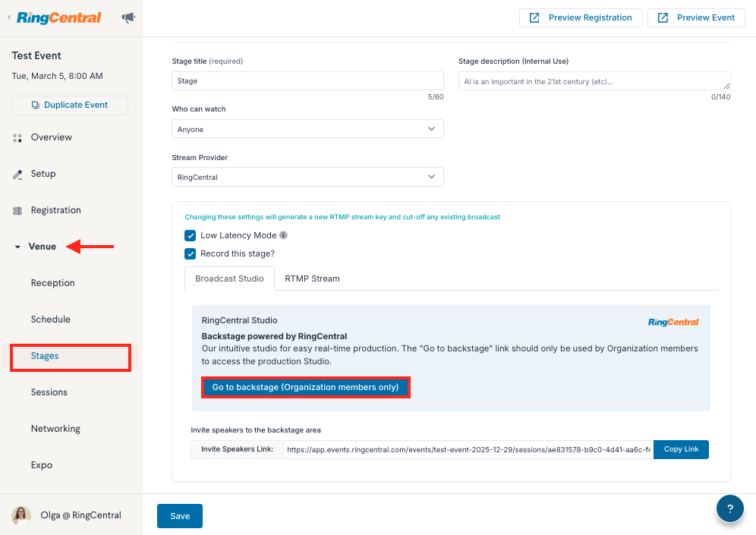Viewport: 756px width, 535px height.
Task: Click the Stage title input field
Action: click(307, 81)
